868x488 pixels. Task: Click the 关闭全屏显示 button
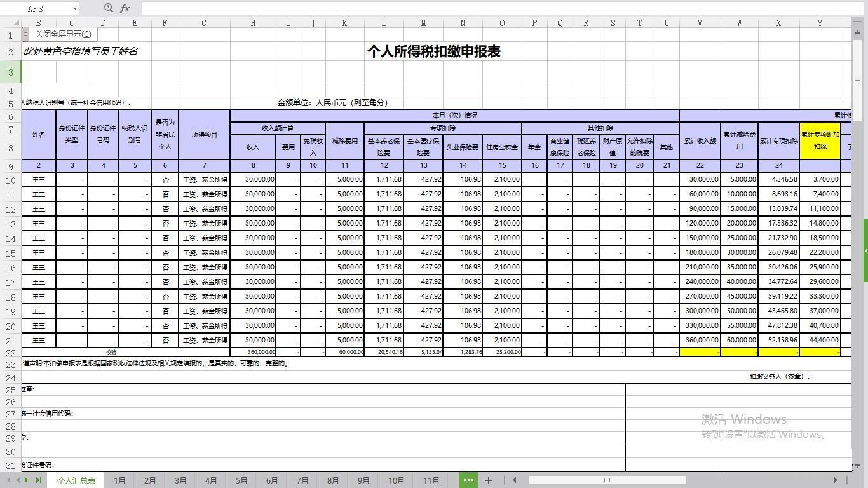point(63,34)
